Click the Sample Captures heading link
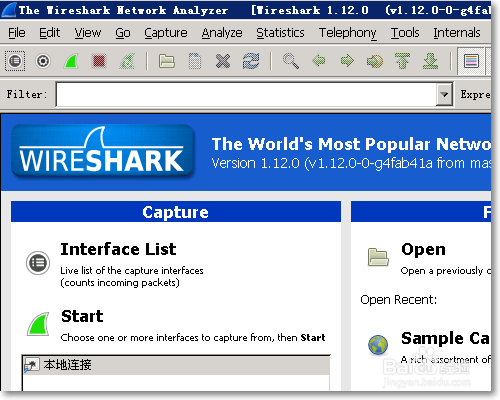500x400 pixels. coord(446,338)
